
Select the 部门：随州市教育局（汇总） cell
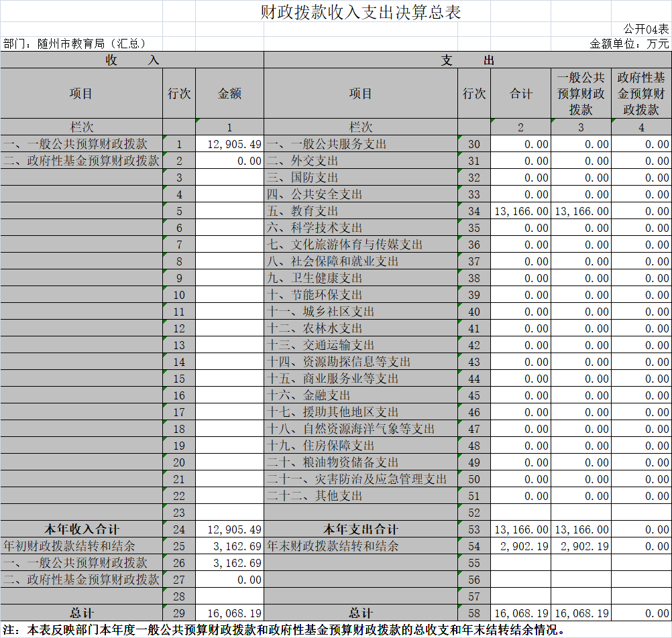tap(75, 44)
